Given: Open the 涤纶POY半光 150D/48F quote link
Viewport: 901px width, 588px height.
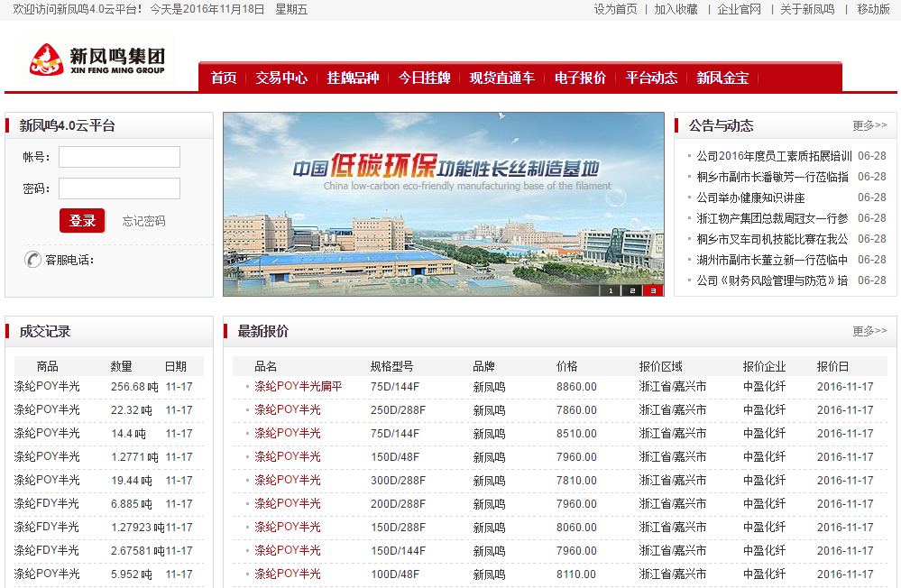Looking at the screenshot, I should (x=288, y=457).
